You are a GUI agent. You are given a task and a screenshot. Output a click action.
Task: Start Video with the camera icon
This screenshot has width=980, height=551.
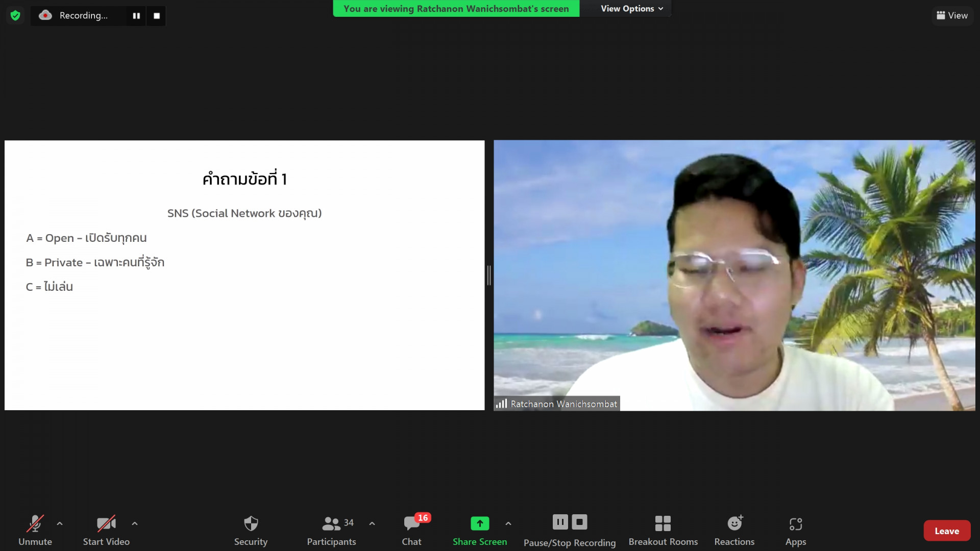(x=106, y=531)
